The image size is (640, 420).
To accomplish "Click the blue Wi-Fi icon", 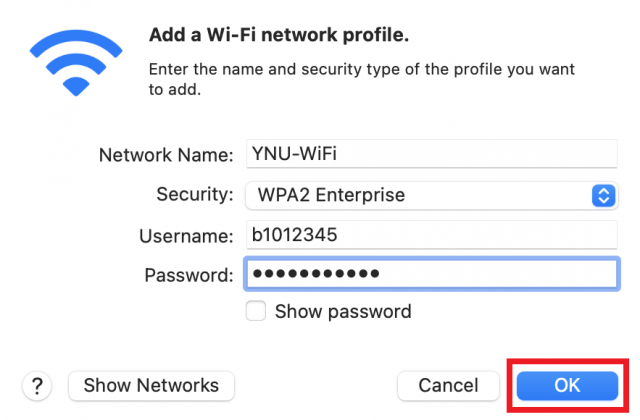I will [x=76, y=62].
